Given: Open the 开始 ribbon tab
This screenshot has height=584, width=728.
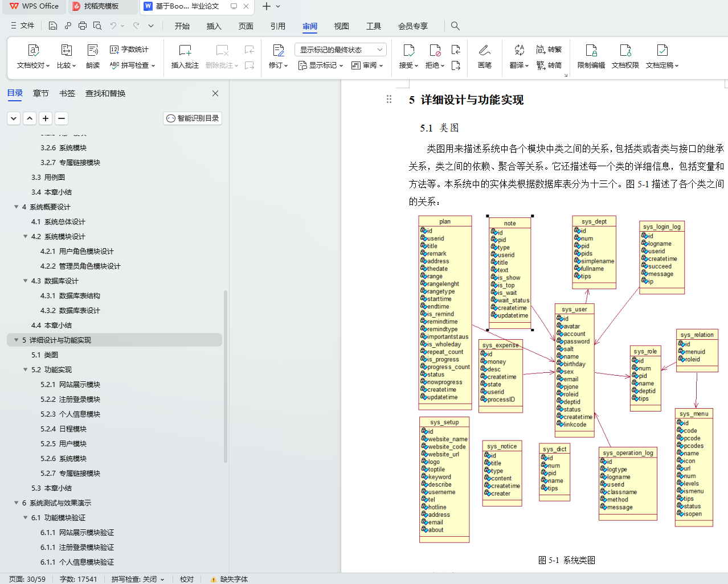Looking at the screenshot, I should (x=182, y=26).
